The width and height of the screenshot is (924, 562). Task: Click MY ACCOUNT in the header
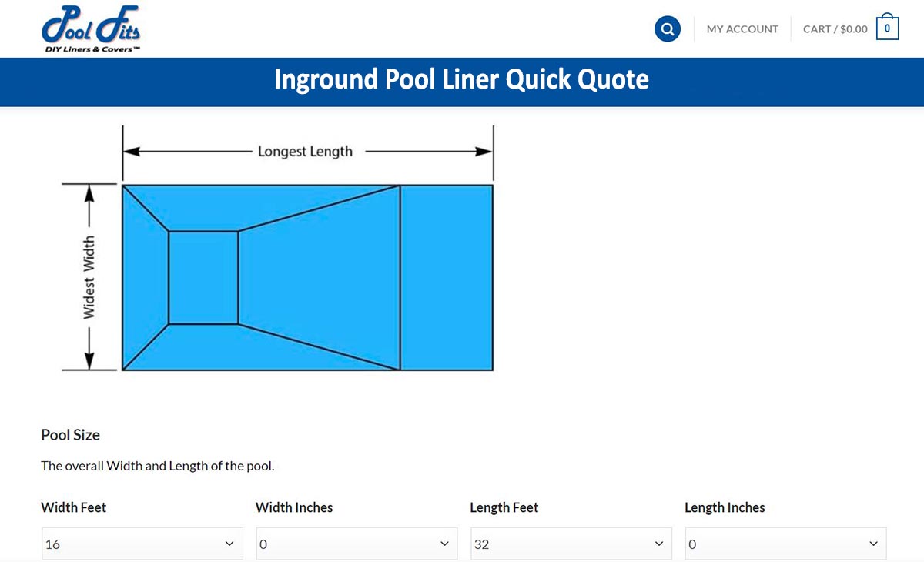[742, 28]
